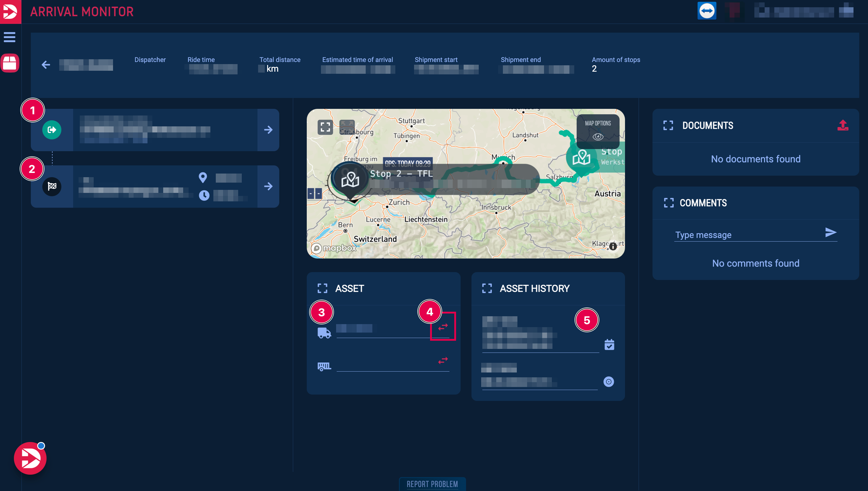Click the target locator icon in Asset History

tap(609, 382)
